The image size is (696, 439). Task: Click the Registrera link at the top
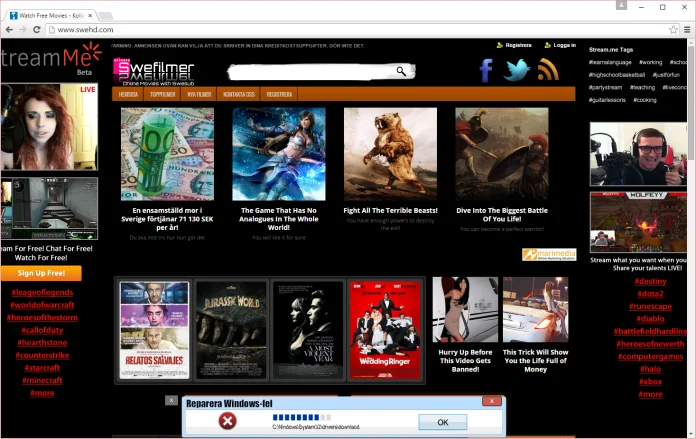518,45
